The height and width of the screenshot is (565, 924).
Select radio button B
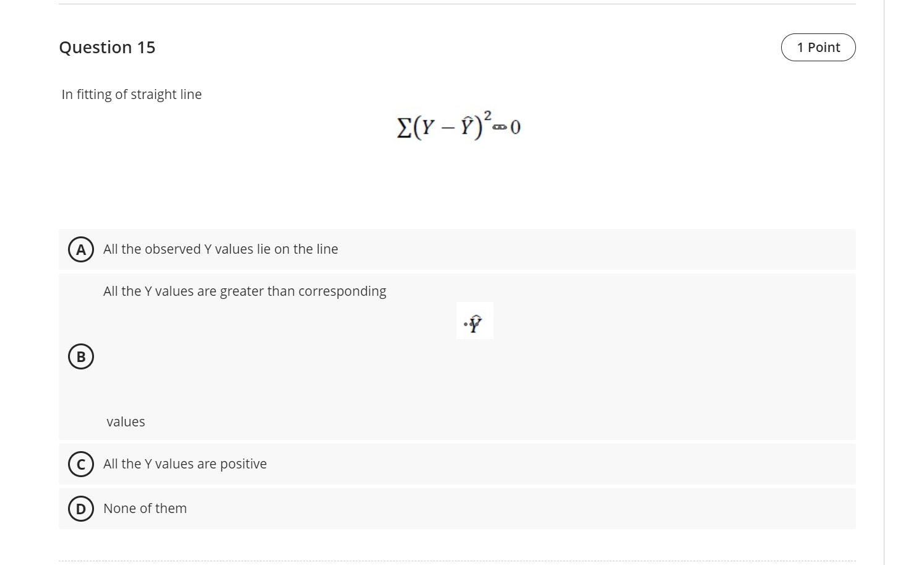[80, 356]
